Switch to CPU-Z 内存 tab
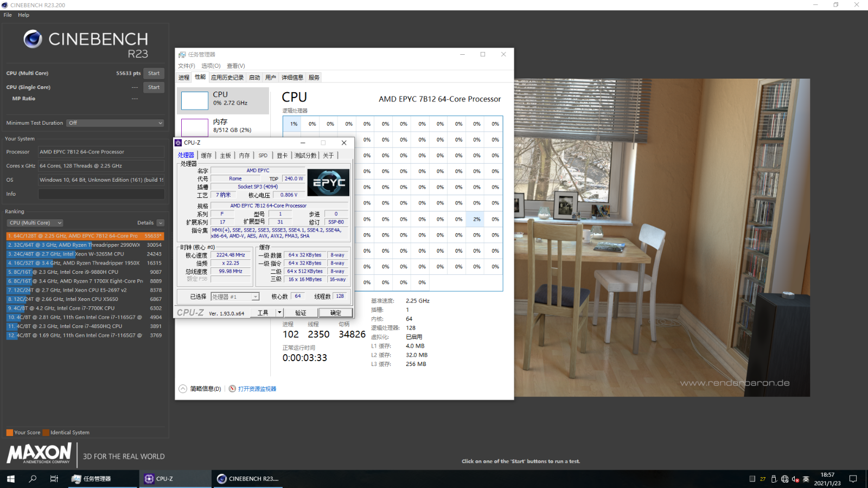This screenshot has height=488, width=868. [245, 156]
